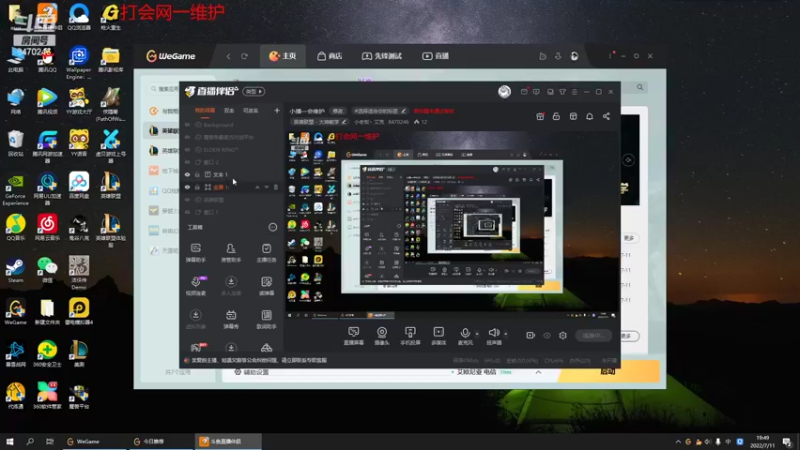
Task: Click the user avatar in streaming app
Action: [x=505, y=91]
